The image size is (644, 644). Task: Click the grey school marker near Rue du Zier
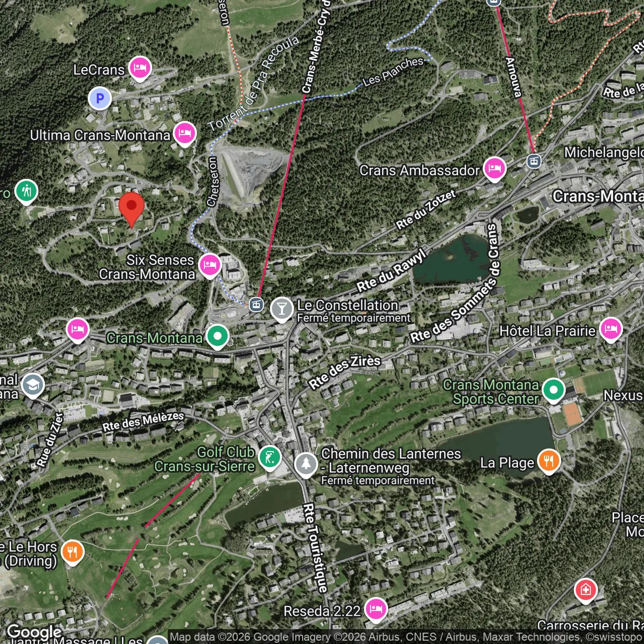(x=33, y=386)
